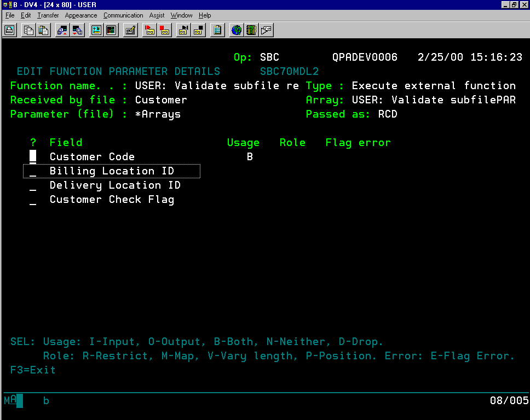Click the EDIT FUNCTION PARAMETER DETAILS title
530x420 pixels.
[x=118, y=72]
